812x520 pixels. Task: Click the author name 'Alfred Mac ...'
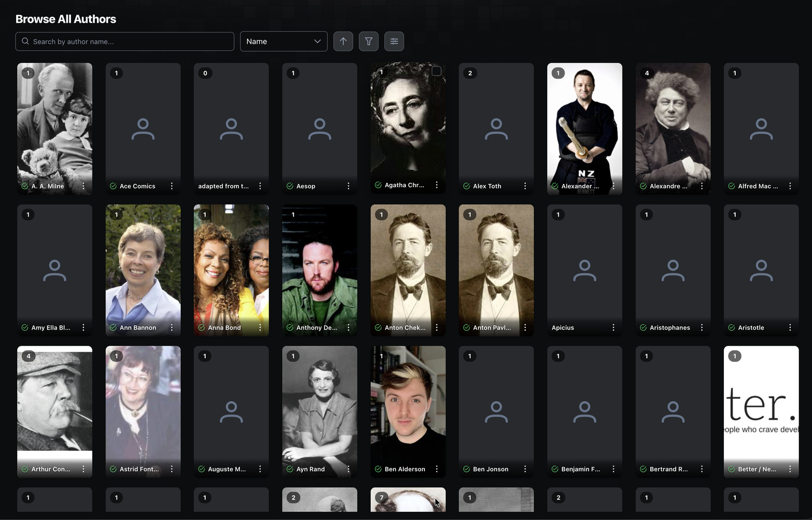click(758, 186)
